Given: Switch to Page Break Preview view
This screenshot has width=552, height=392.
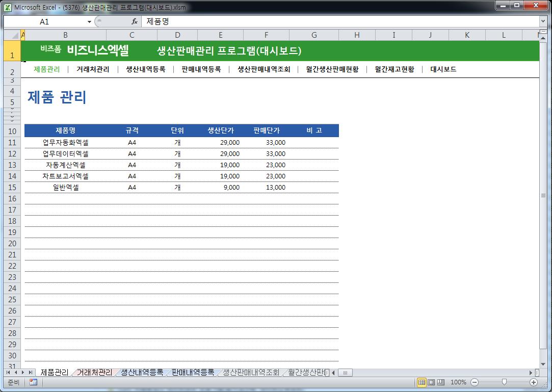Looking at the screenshot, I should pos(440,382).
